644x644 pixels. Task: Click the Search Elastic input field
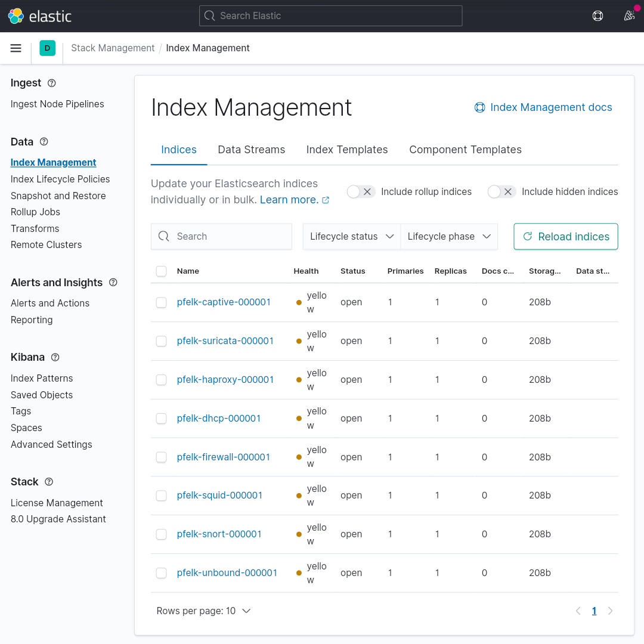point(330,16)
